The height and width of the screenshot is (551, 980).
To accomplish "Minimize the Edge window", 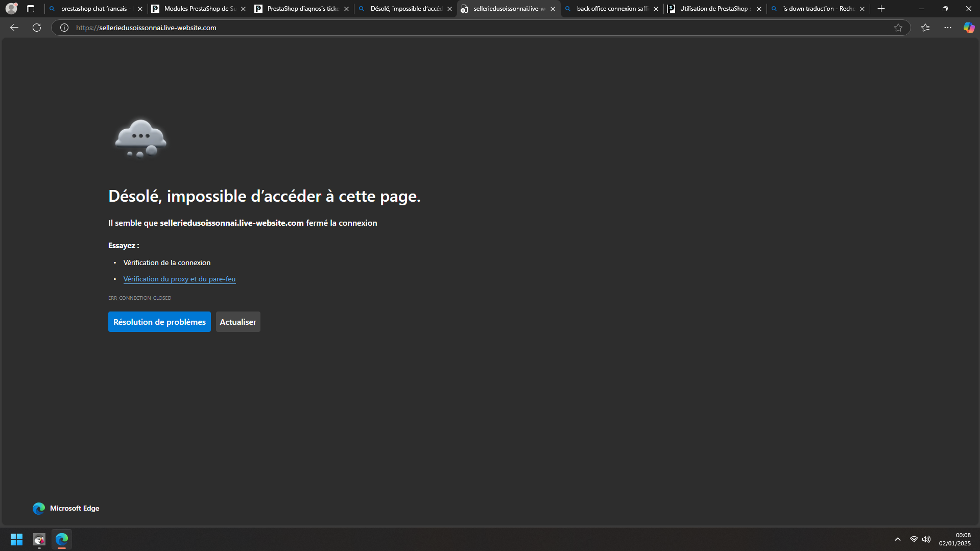I will pyautogui.click(x=922, y=9).
